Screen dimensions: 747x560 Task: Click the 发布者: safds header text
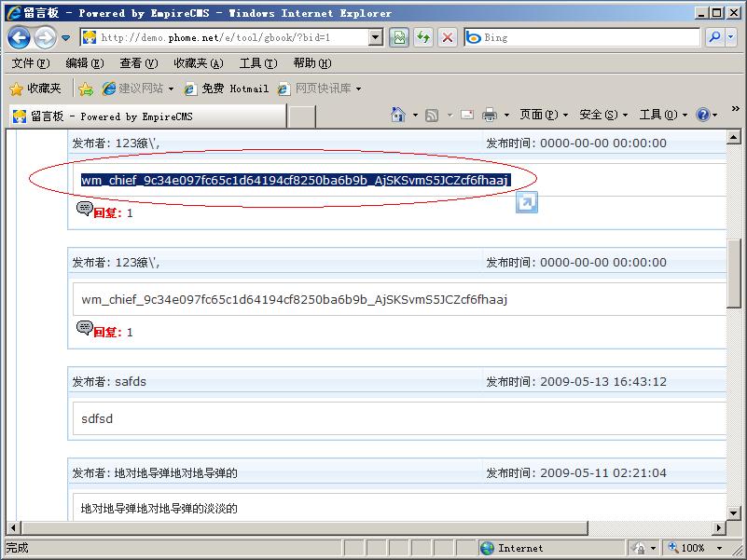pyautogui.click(x=109, y=382)
